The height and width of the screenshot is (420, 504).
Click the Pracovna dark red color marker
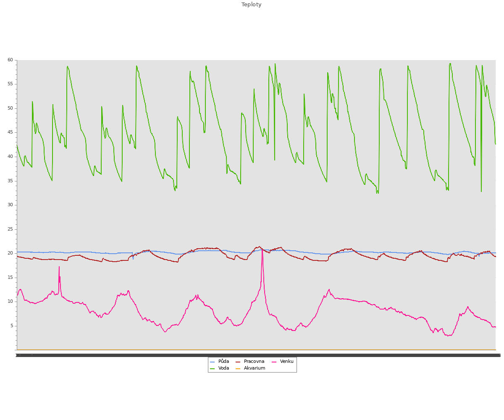[x=238, y=362]
